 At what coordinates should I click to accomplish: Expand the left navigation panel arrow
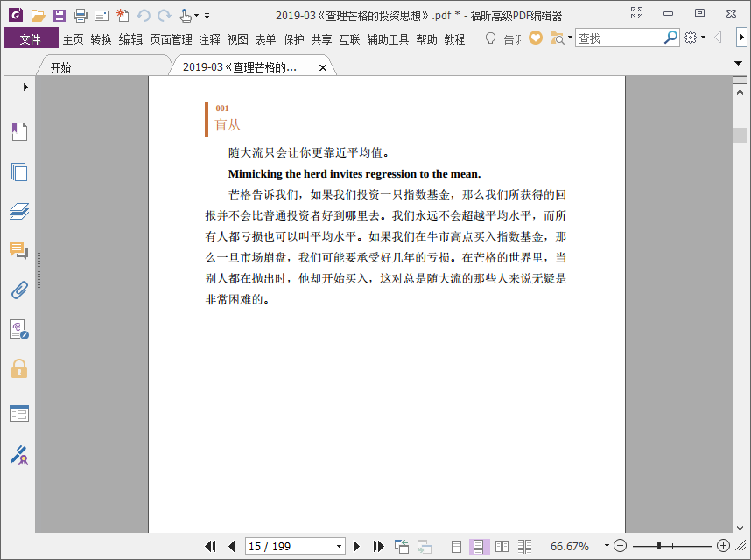click(25, 87)
